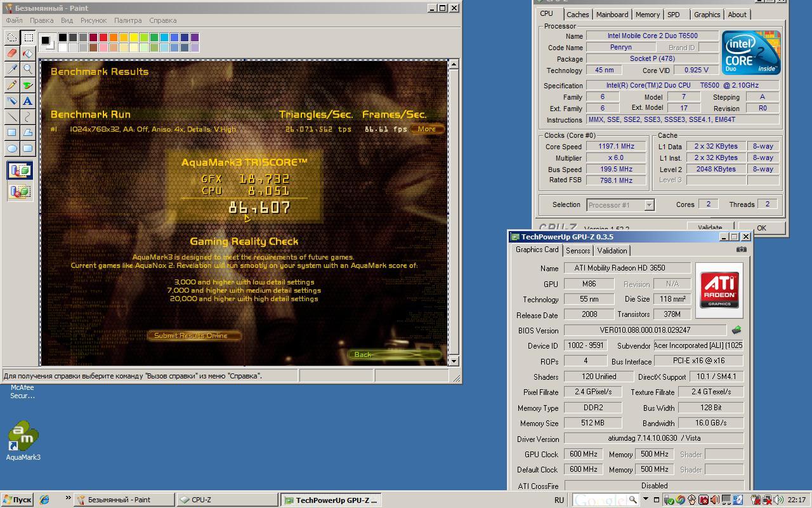Click the BIOS save chip icon in GPU-Z
Image resolution: width=812 pixels, height=508 pixels.
point(737,330)
